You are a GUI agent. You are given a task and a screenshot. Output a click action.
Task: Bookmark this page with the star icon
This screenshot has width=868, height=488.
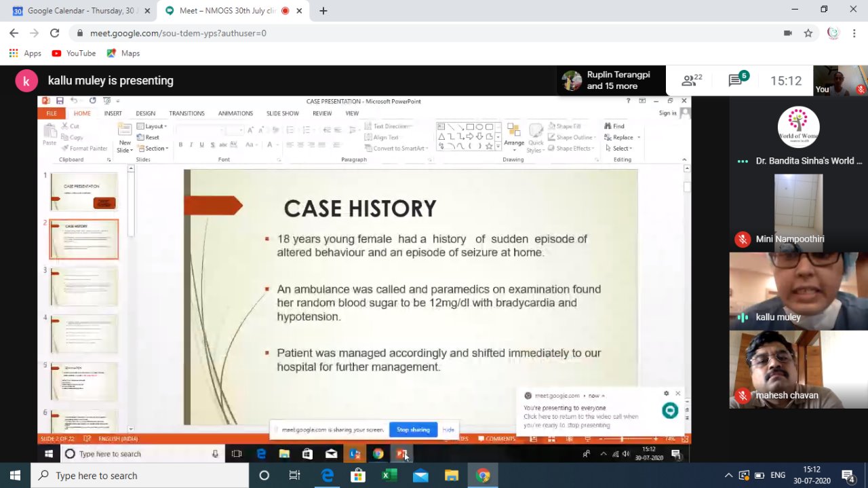point(808,33)
